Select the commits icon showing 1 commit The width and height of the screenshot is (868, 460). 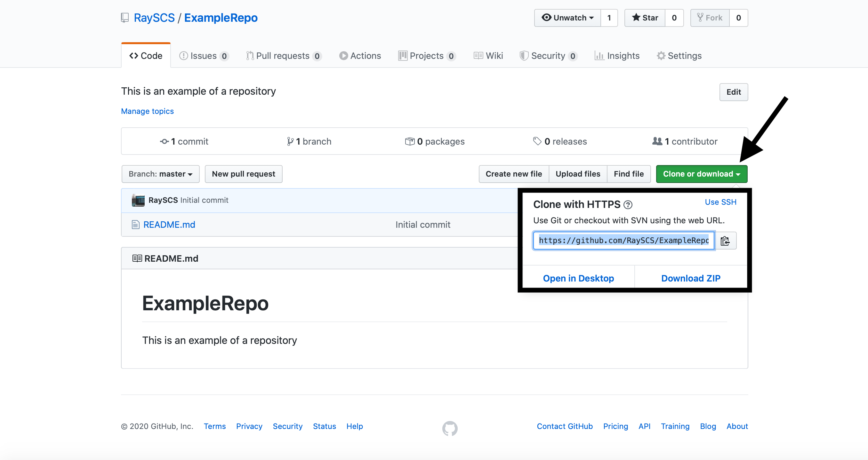pyautogui.click(x=165, y=141)
